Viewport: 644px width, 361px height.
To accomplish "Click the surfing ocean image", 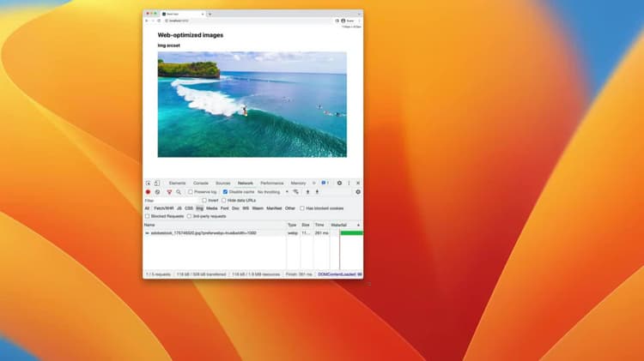I will tap(252, 105).
